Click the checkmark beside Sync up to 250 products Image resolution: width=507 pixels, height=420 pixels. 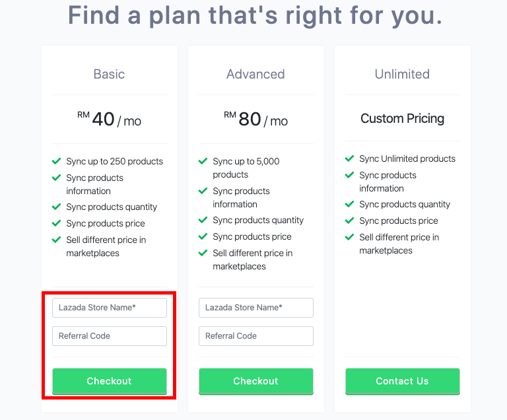tap(57, 161)
